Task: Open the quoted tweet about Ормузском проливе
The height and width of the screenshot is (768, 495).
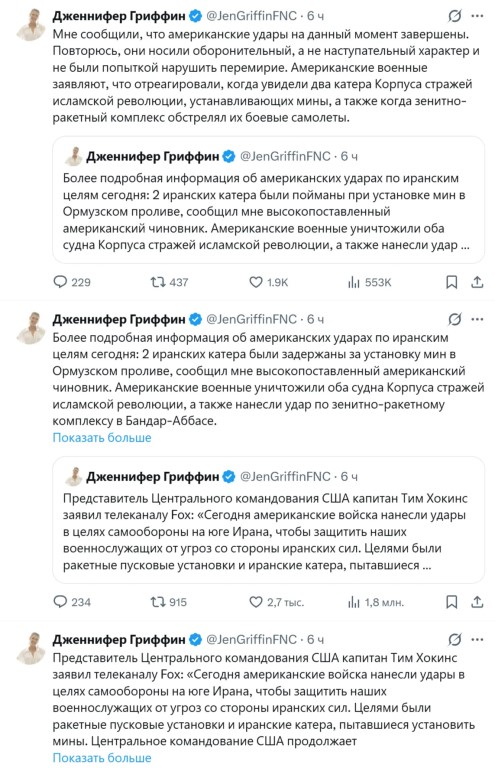Action: tap(268, 200)
